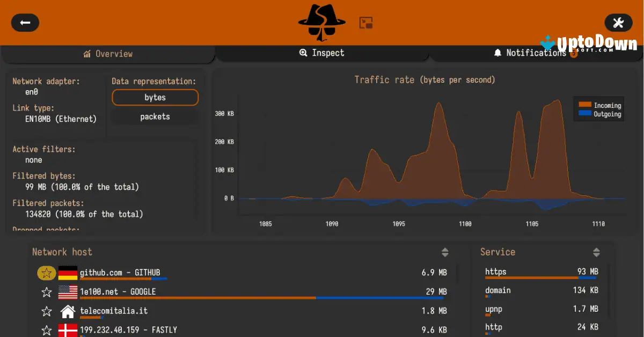Open settings via the wrench icon

(x=618, y=23)
